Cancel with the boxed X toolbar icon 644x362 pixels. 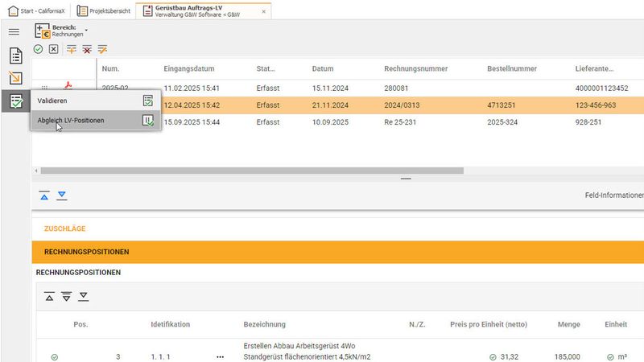click(x=54, y=49)
